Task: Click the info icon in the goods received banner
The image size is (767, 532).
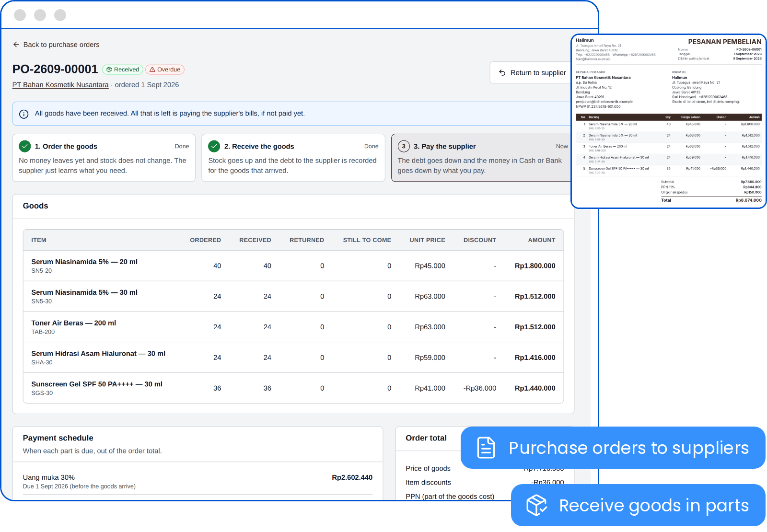Action: (23, 114)
